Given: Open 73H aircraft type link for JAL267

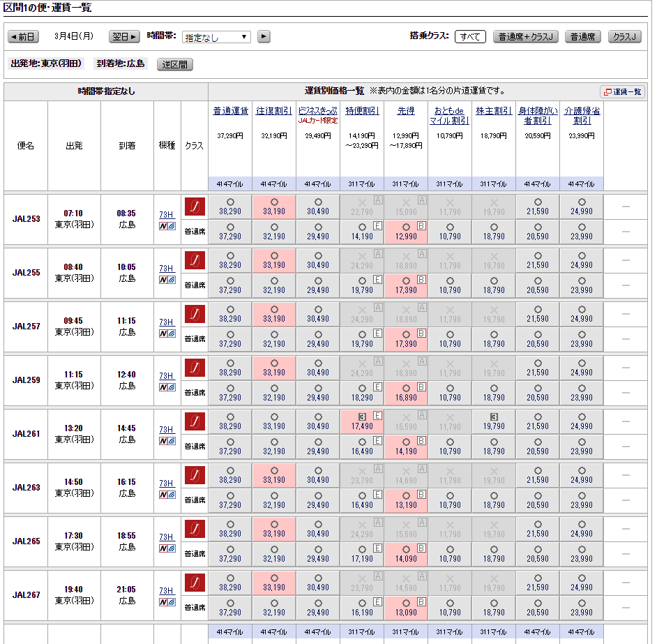Looking at the screenshot, I should [167, 590].
